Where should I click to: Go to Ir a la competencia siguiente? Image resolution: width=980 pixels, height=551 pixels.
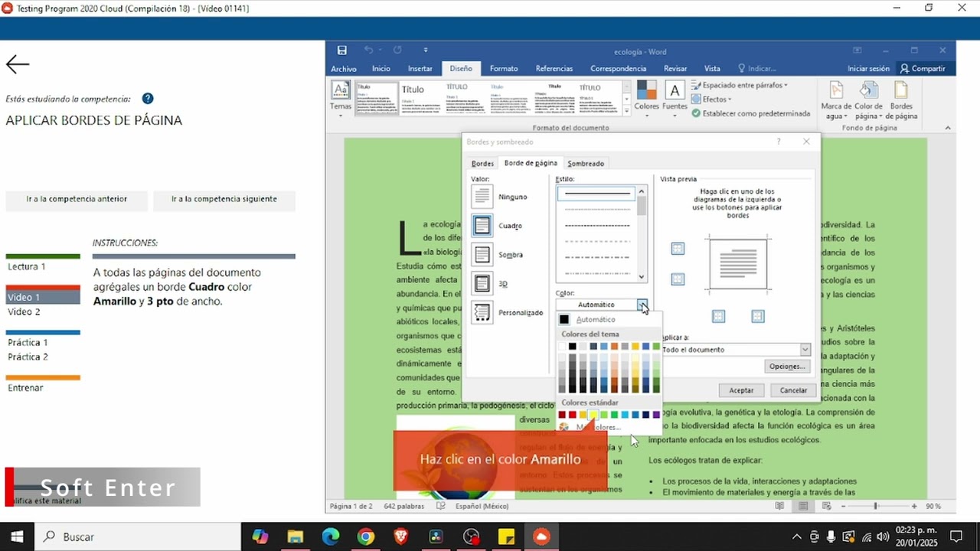[224, 199]
